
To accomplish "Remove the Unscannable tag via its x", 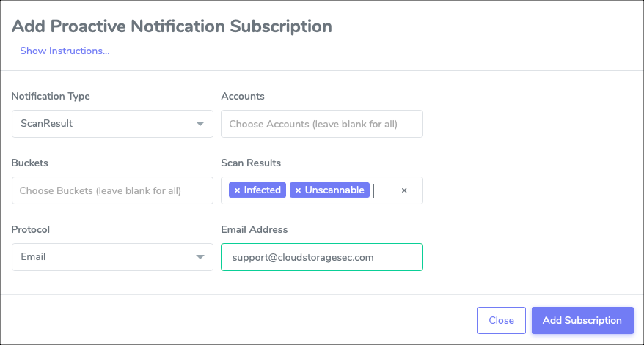I will [299, 190].
